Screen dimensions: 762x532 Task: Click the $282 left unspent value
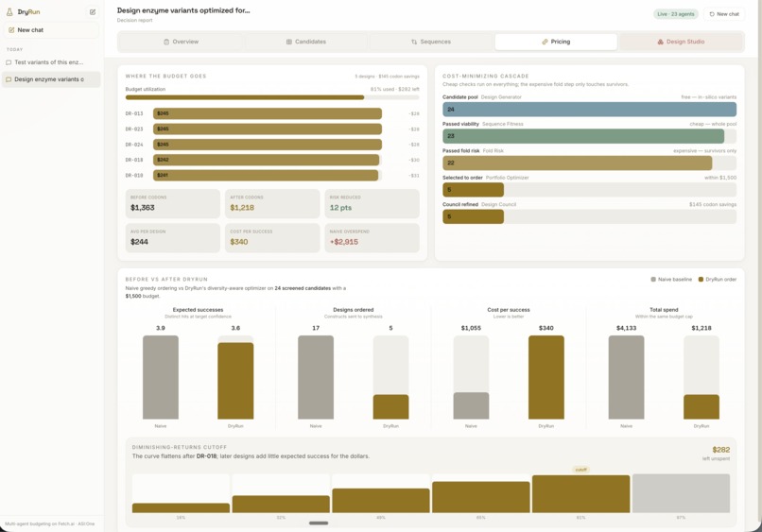[x=720, y=450]
